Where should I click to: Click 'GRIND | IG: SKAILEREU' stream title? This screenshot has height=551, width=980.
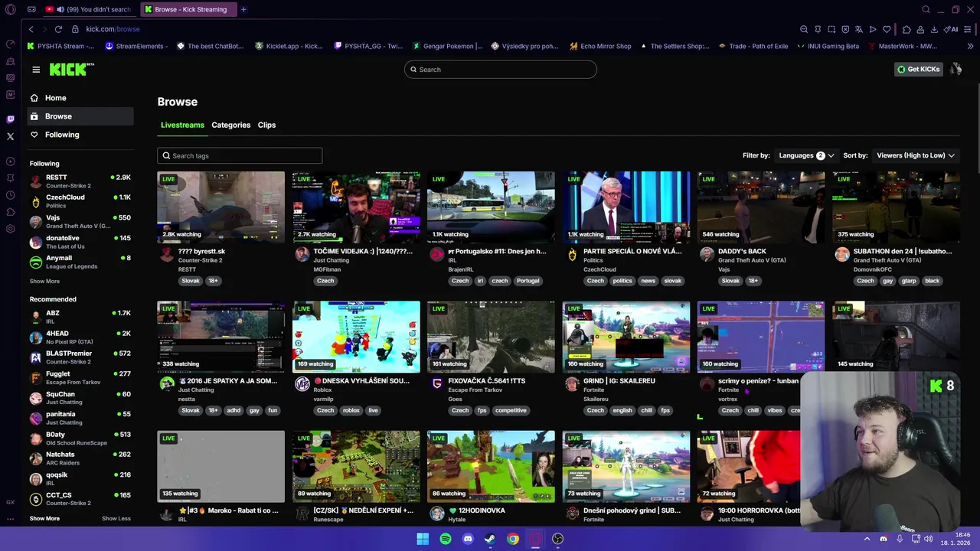pos(619,380)
